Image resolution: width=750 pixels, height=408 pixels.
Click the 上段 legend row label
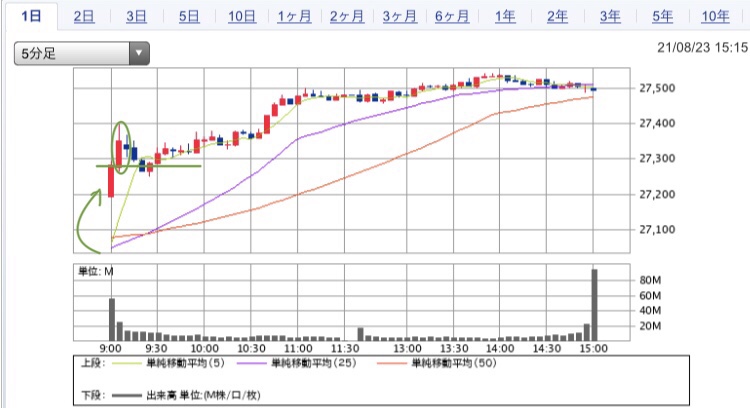coord(93,363)
